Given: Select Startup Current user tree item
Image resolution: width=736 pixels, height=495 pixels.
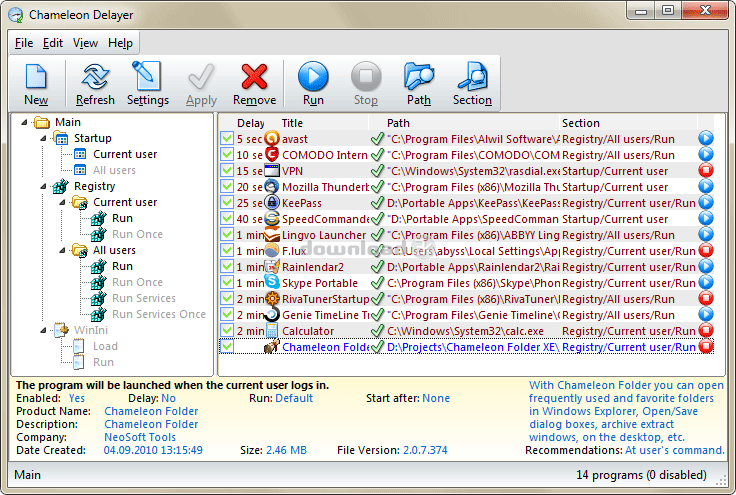Looking at the screenshot, I should coord(125,154).
